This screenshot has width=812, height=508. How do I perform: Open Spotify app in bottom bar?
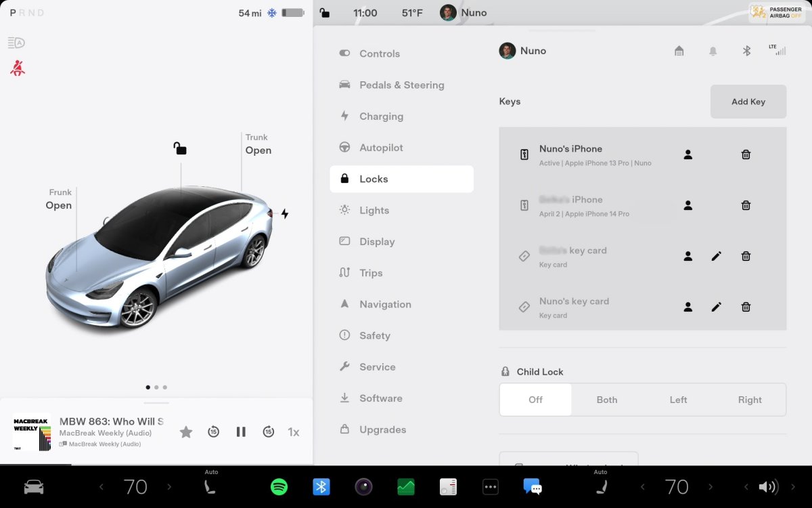[279, 486]
